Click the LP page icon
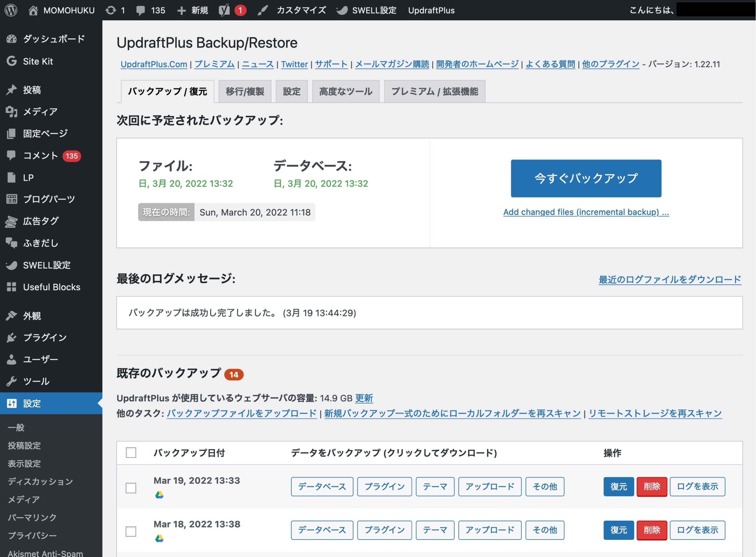This screenshot has width=756, height=557. pyautogui.click(x=12, y=177)
